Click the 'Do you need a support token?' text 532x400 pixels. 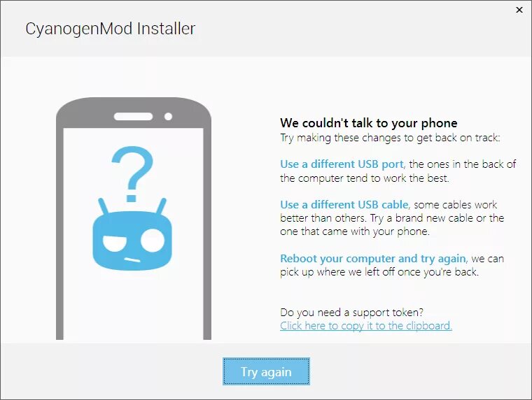point(352,312)
